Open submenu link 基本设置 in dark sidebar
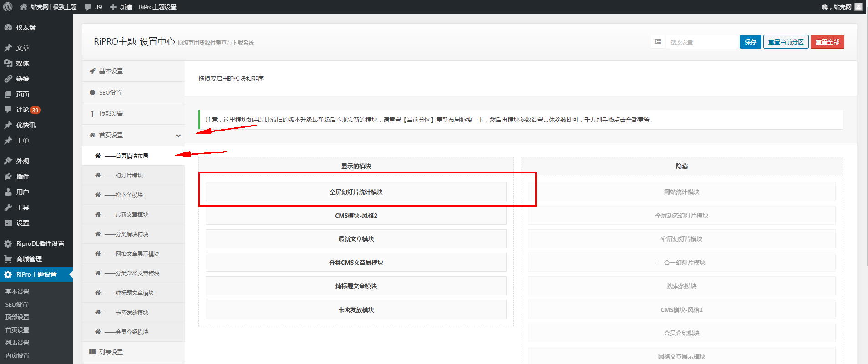This screenshot has height=364, width=868. click(x=17, y=292)
